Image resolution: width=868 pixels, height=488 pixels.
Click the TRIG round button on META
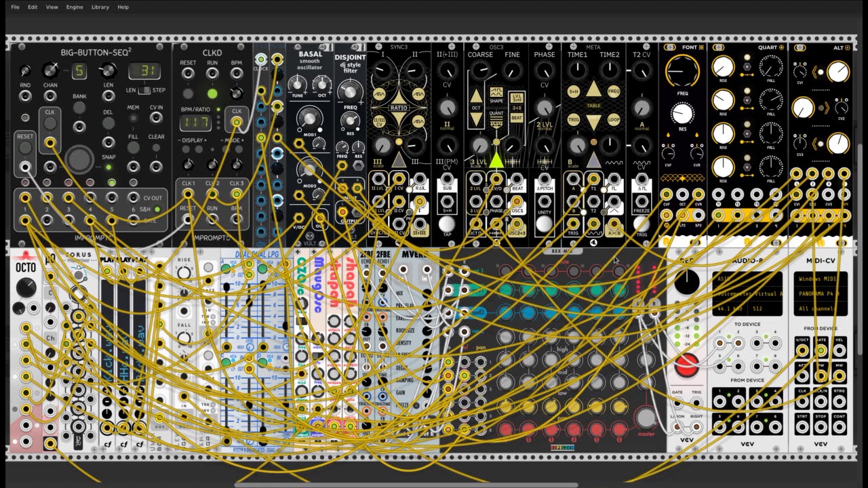coord(574,119)
